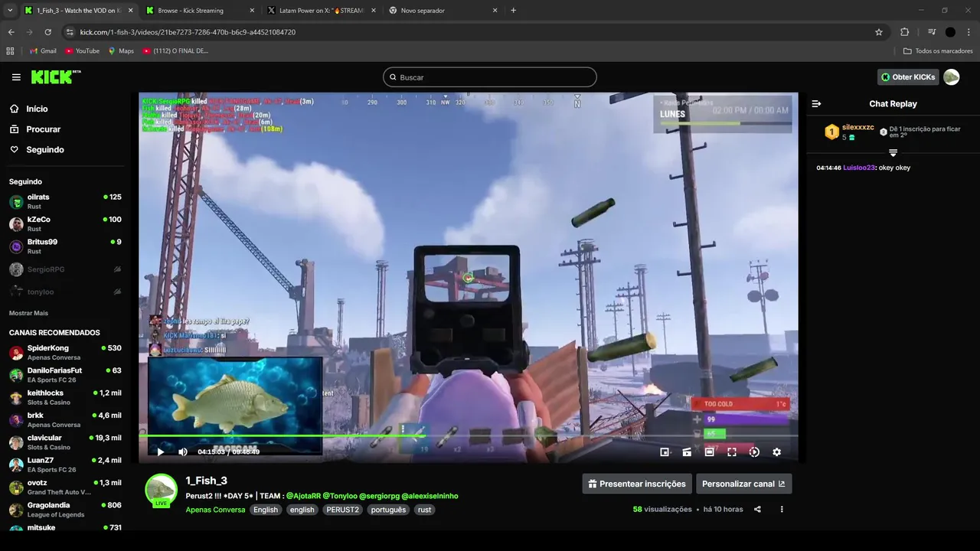Screen dimensions: 980x551
Task: Open silexxxzc top gifter entry
Action: 849,132
